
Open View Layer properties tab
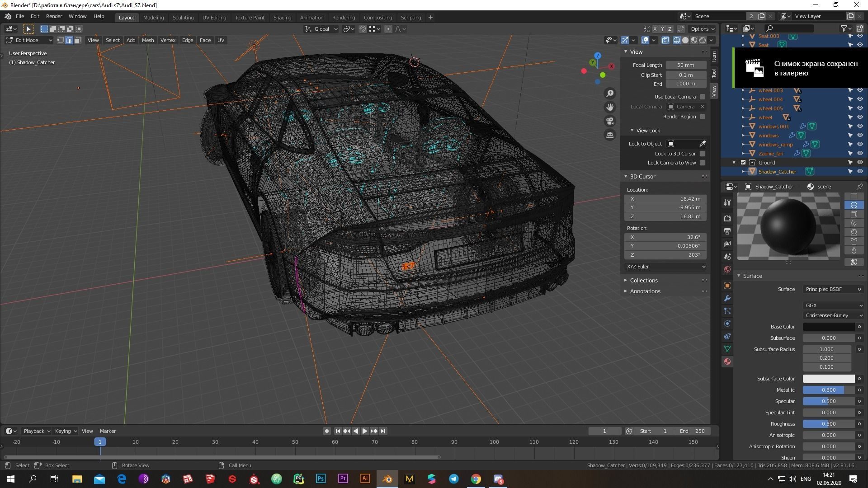click(727, 244)
